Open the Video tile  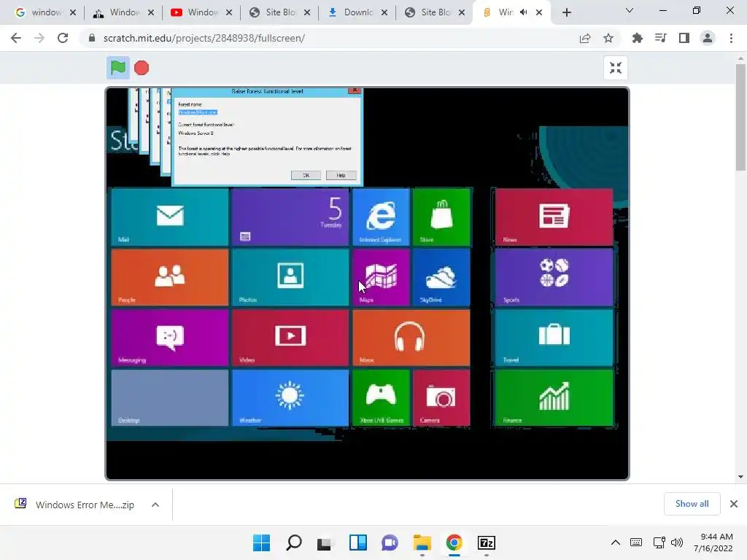coord(290,338)
